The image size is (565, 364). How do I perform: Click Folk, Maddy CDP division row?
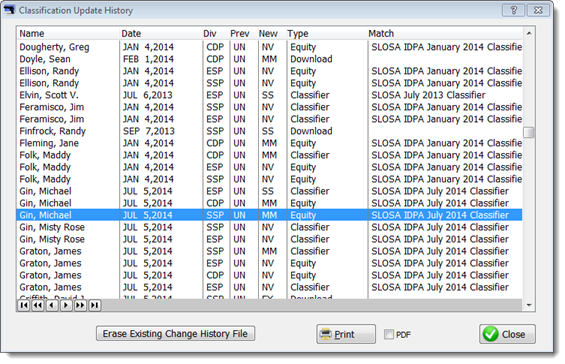point(270,155)
